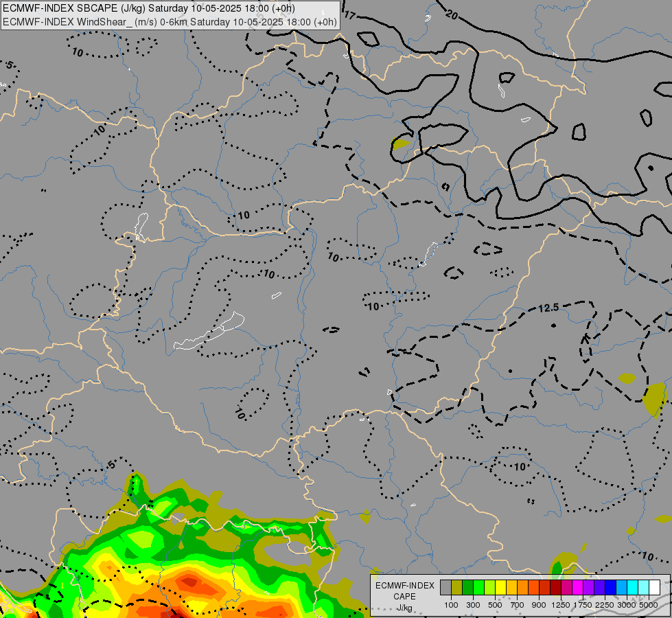The width and height of the screenshot is (672, 618).
Task: Click the legend value 500
Action: pyautogui.click(x=495, y=605)
